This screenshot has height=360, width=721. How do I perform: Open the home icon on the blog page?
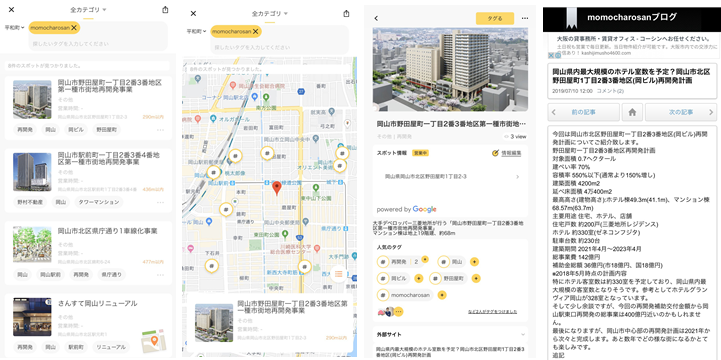[x=632, y=112]
